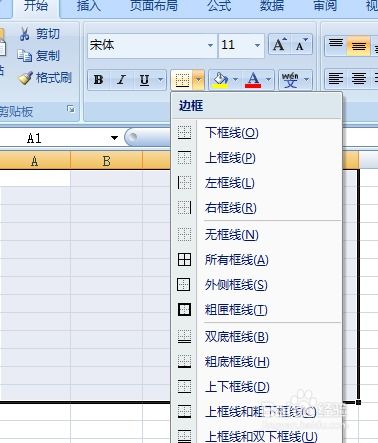
Task: Click the A1 Name Box field
Action: coord(54,138)
